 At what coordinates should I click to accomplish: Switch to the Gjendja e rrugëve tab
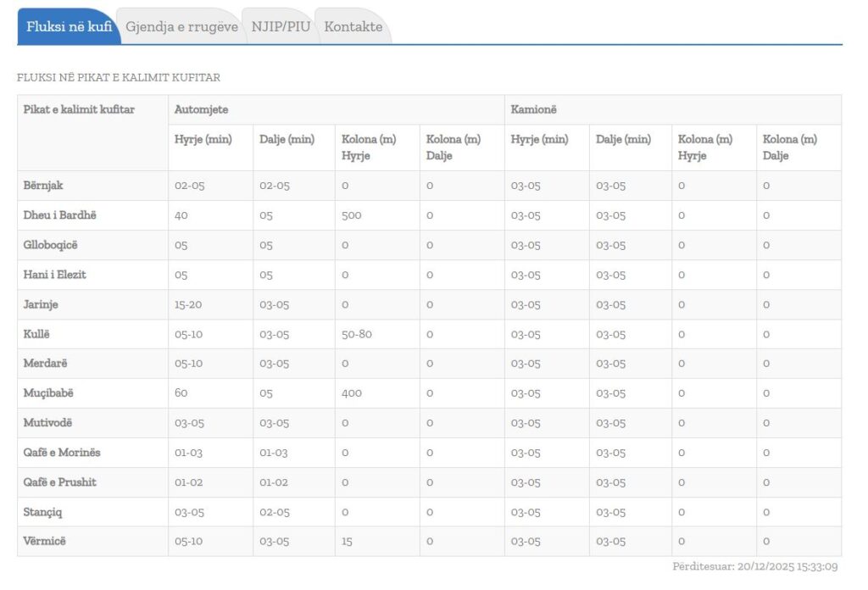click(x=181, y=26)
